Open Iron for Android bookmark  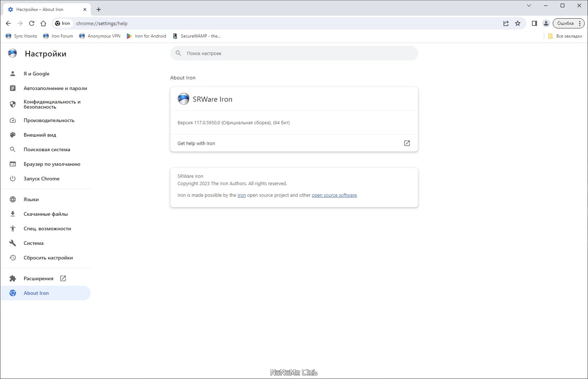(146, 36)
